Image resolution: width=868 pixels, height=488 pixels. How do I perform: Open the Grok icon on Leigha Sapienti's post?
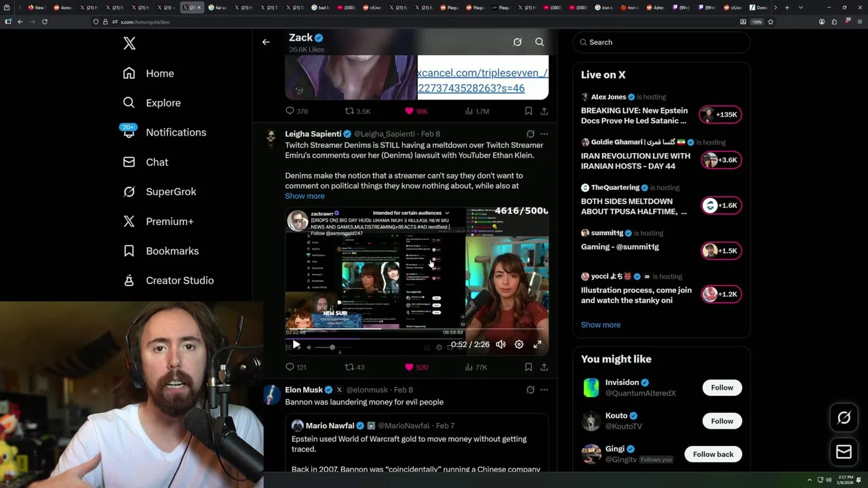tap(530, 134)
